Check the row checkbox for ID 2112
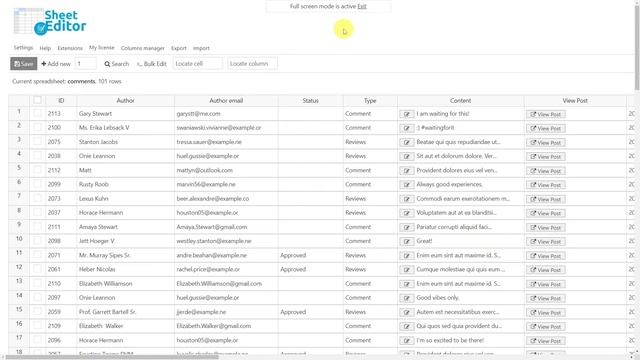 point(38,170)
